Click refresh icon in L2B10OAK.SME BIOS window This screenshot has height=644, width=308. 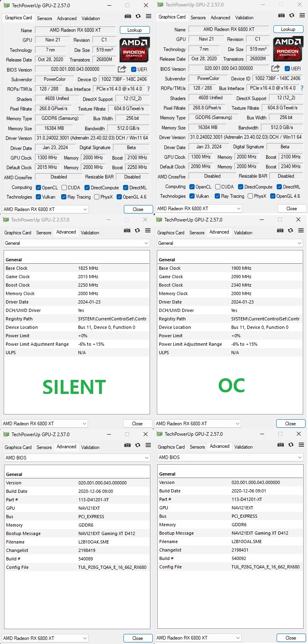click(138, 445)
